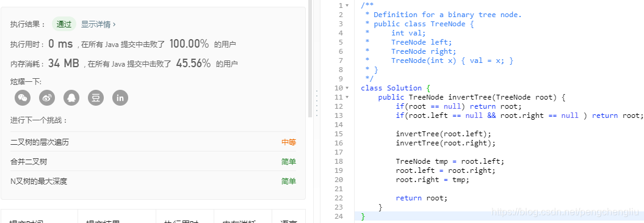The width and height of the screenshot is (644, 223).
Task: Click 'if(root == null) return root;' line
Action: [459, 106]
